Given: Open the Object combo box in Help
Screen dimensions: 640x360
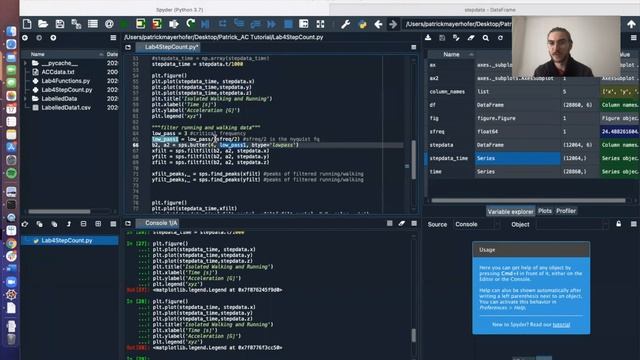Looking at the screenshot, I should pyautogui.click(x=571, y=224).
